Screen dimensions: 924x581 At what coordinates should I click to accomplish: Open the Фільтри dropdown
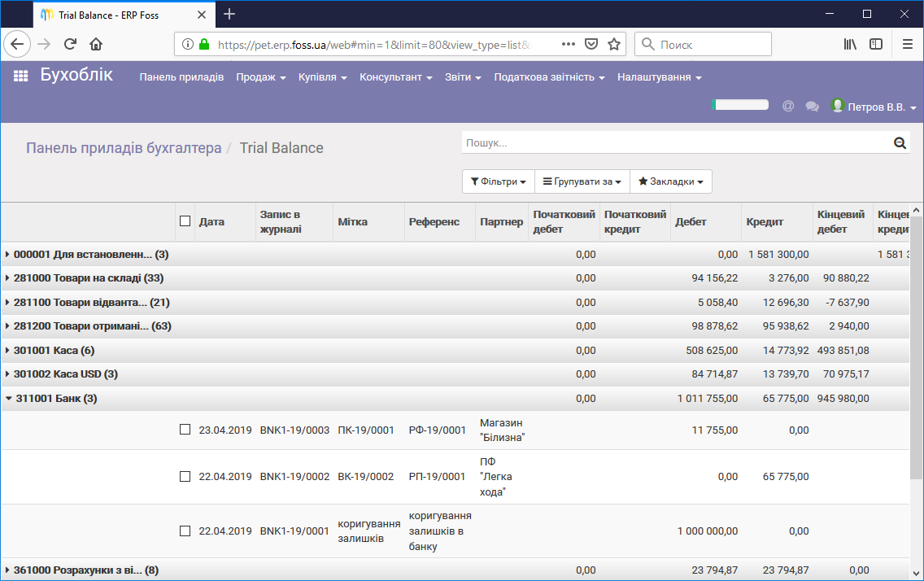pyautogui.click(x=499, y=181)
